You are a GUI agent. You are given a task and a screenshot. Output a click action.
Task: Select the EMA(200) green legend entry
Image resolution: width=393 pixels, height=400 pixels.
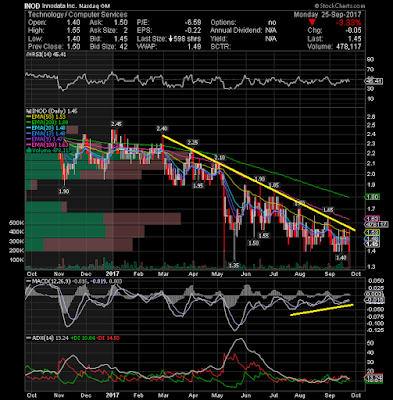48,122
